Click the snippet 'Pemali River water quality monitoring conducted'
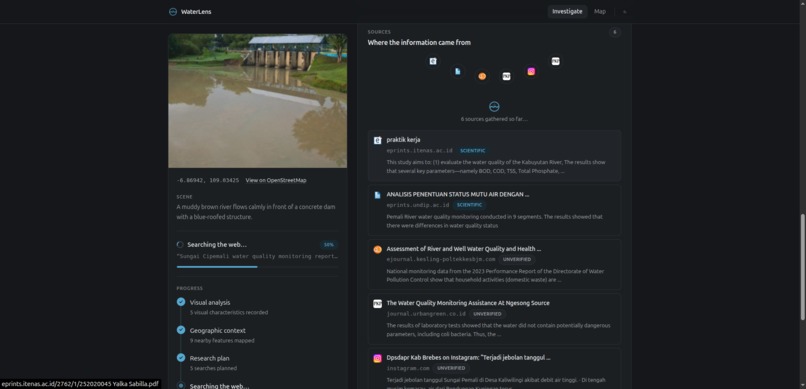Screen dimensions: 806x389 pos(494,221)
